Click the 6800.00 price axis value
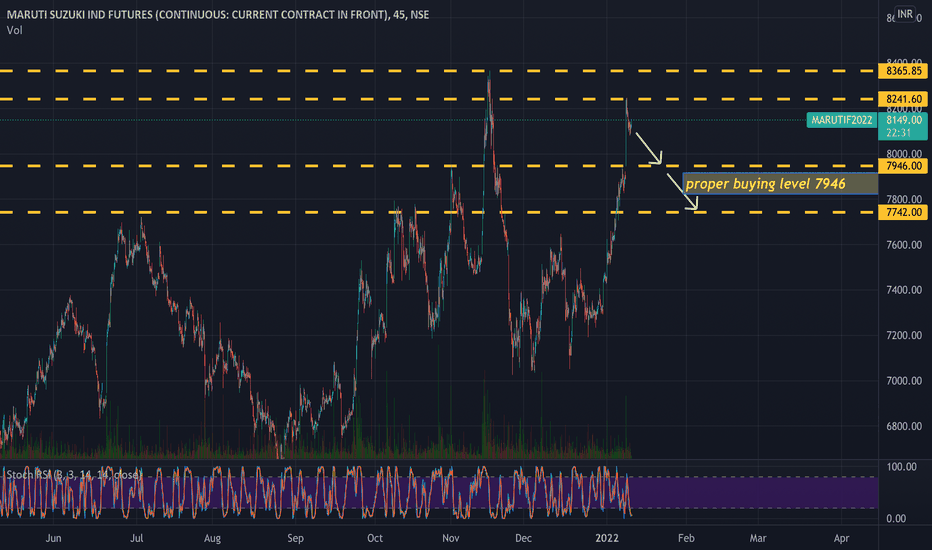This screenshot has height=550, width=932. coord(903,426)
